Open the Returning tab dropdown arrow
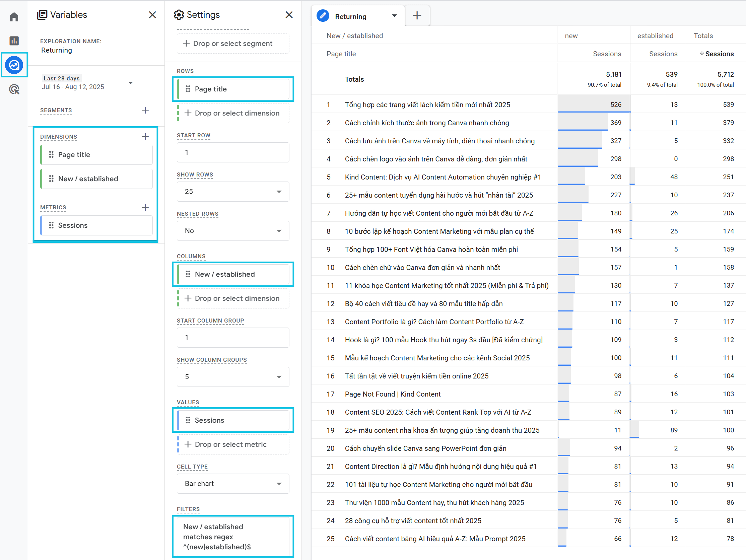Viewport: 746px width, 560px height. click(x=394, y=15)
